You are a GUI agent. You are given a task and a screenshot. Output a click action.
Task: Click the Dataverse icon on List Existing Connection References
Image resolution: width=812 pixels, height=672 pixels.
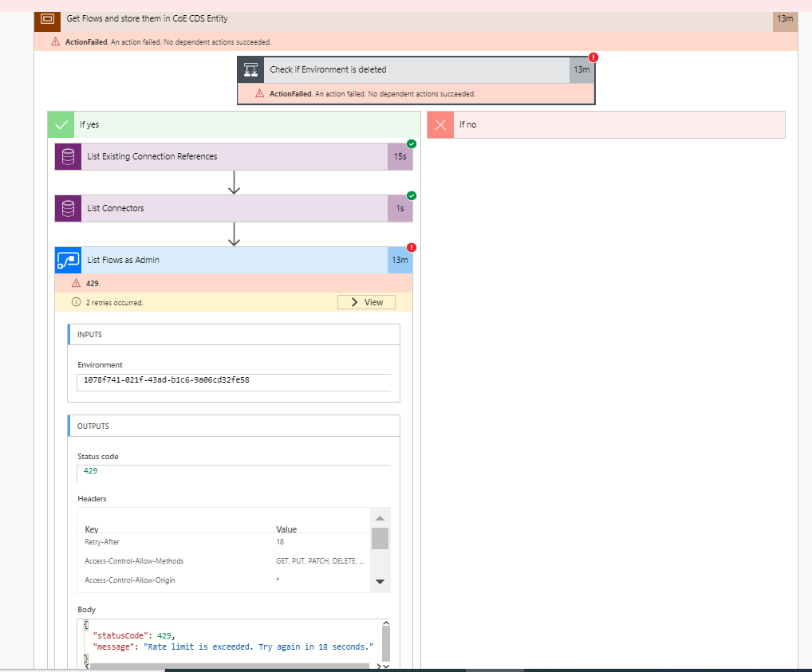[x=68, y=156]
